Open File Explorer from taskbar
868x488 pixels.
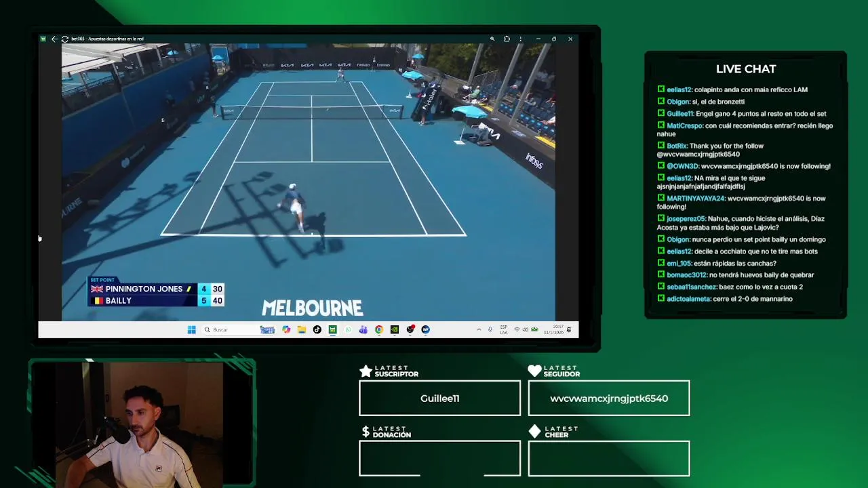coord(301,329)
